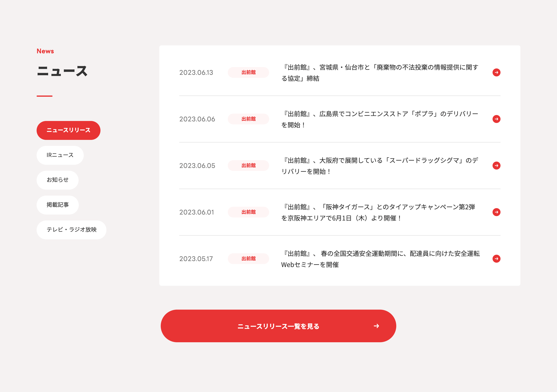Click the date 2023.06.06
557x392 pixels.
point(197,119)
